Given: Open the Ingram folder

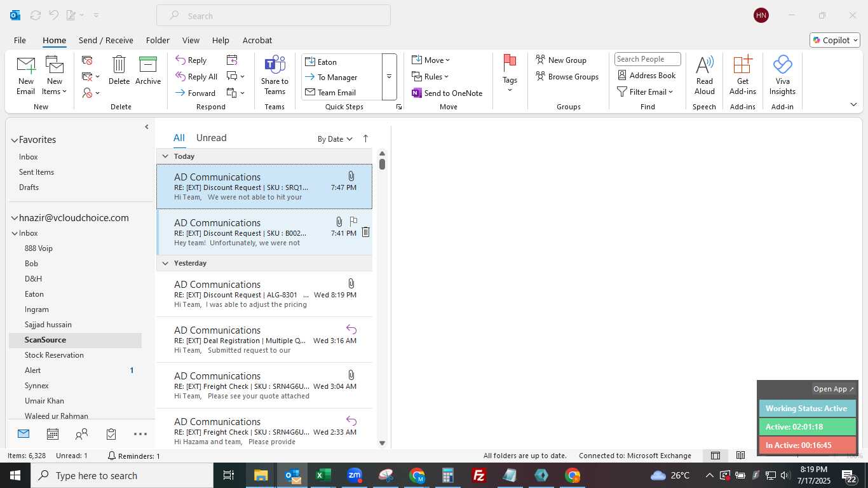Looking at the screenshot, I should tap(36, 309).
